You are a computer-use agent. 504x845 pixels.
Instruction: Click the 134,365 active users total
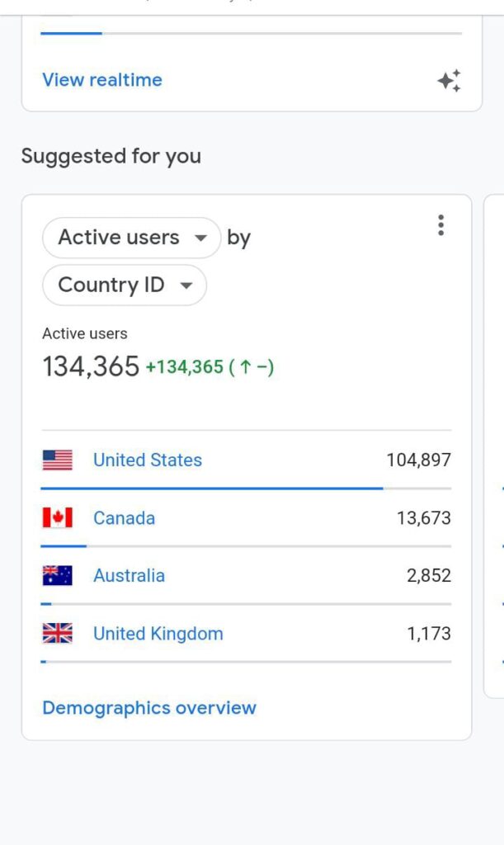click(x=91, y=367)
